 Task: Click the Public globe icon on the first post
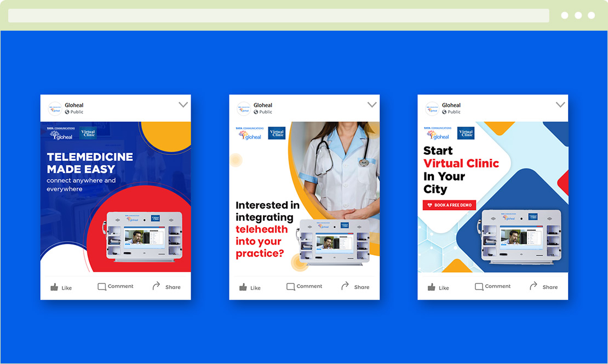coord(67,112)
